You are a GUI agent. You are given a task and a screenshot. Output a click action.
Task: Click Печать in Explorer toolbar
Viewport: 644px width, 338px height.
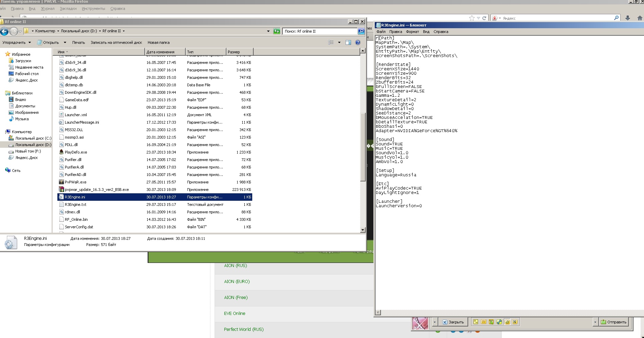pos(78,42)
